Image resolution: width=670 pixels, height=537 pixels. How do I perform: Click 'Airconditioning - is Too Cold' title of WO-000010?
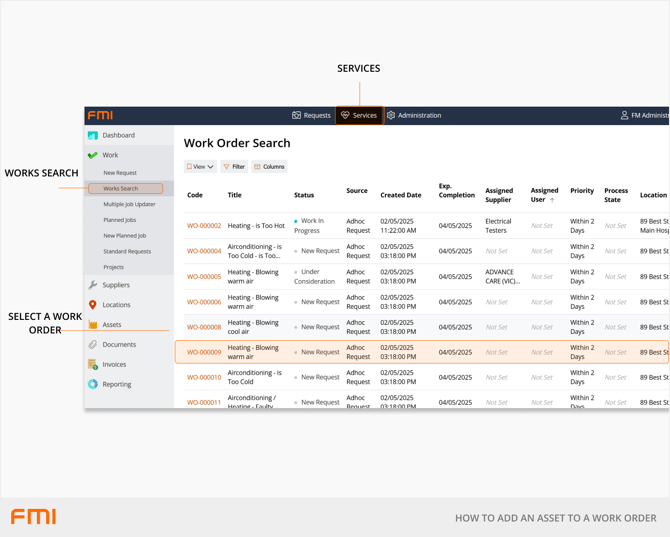tap(255, 377)
